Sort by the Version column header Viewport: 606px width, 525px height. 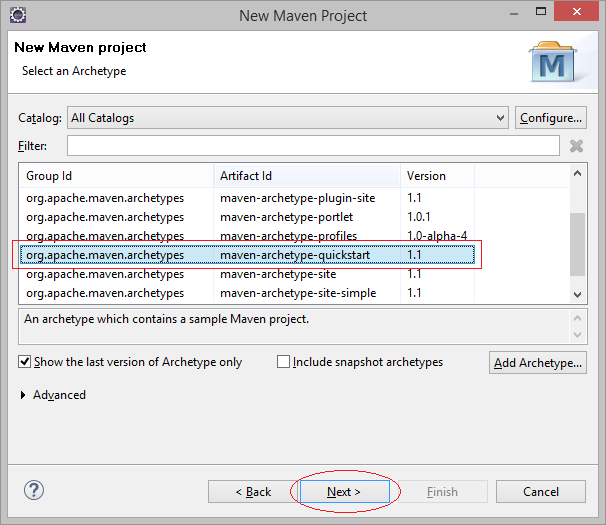tap(437, 176)
